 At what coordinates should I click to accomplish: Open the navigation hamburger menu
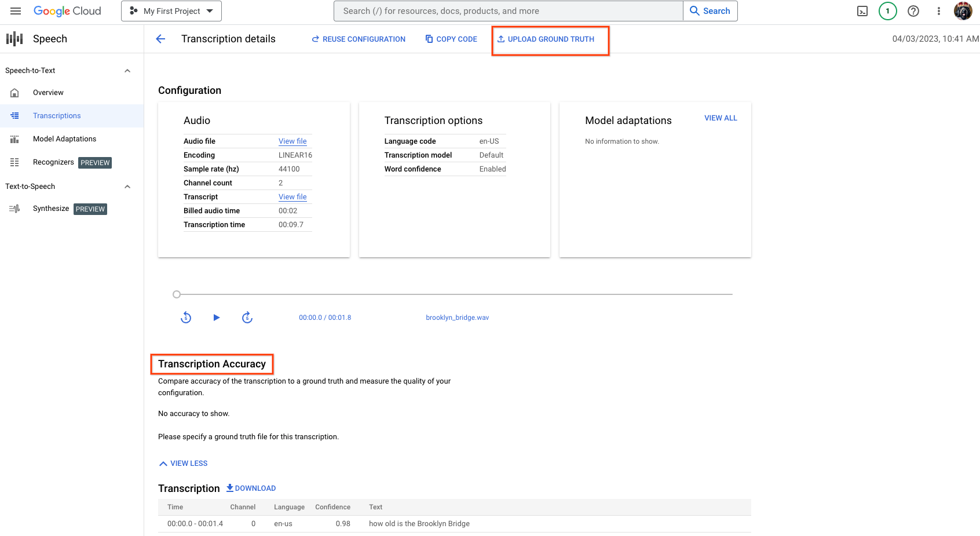point(16,10)
